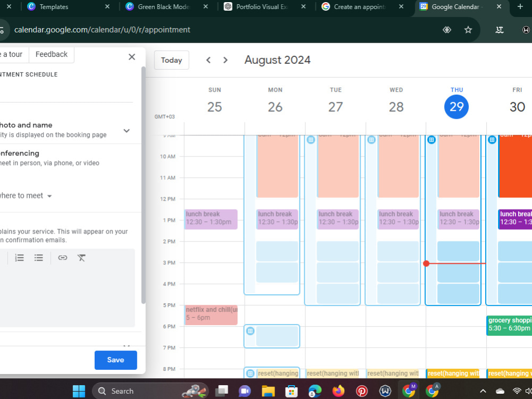The width and height of the screenshot is (532, 399).
Task: Go to previous week arrow
Action: pyautogui.click(x=209, y=60)
